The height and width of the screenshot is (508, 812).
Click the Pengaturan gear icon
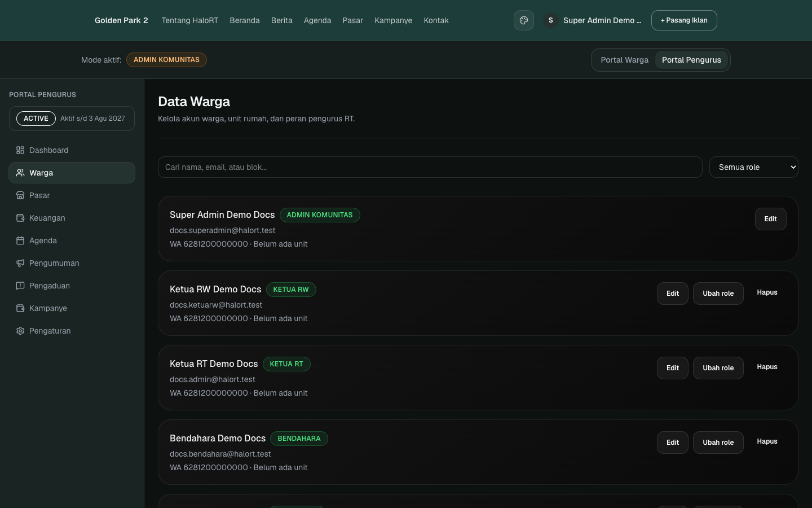point(20,331)
